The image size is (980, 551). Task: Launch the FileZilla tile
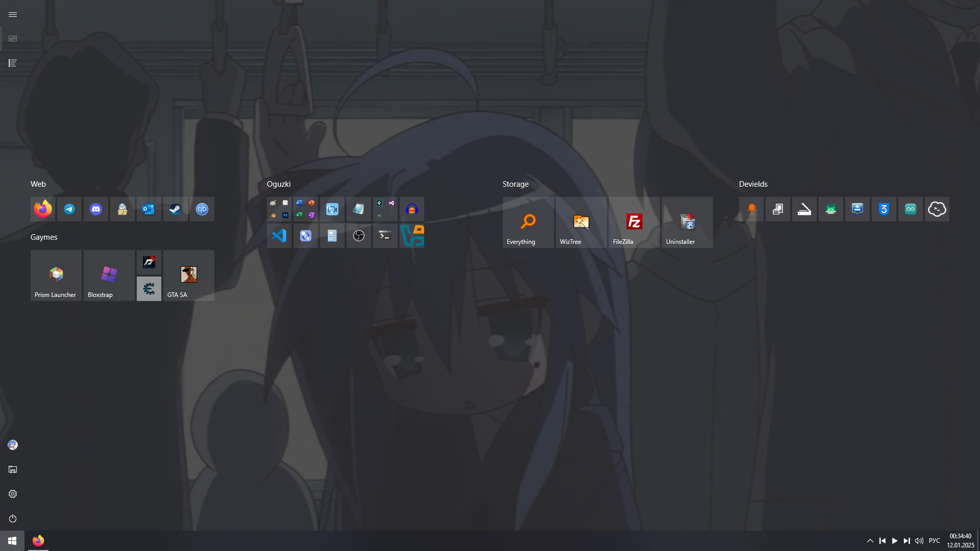(x=634, y=222)
